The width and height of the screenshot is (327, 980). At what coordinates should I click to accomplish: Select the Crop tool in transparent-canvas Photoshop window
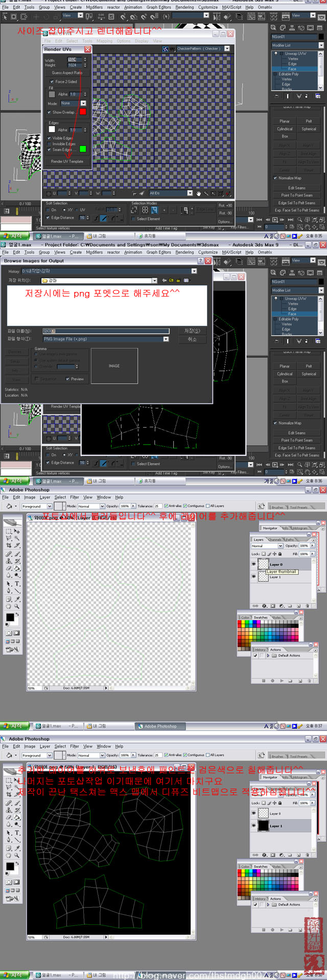(9, 546)
